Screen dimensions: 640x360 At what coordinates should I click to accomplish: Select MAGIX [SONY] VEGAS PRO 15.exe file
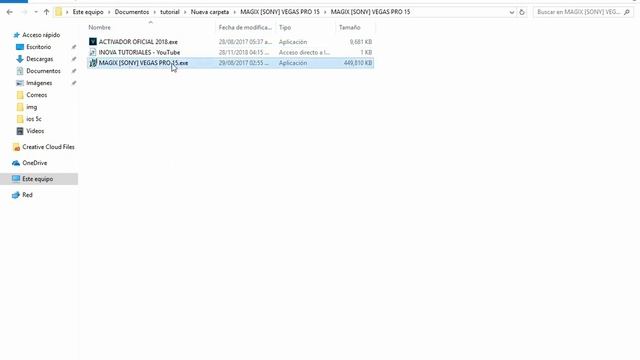[x=143, y=63]
